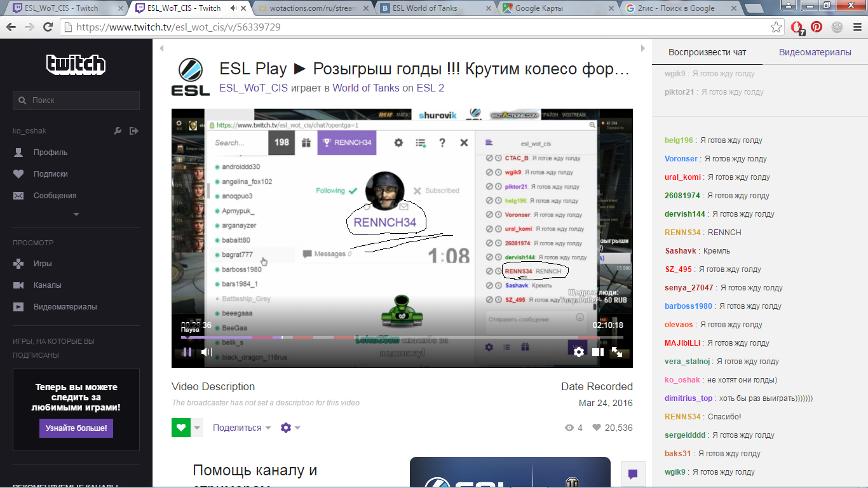Click username sergeidddd in chat
Viewport: 868px width, 488px height.
[685, 435]
